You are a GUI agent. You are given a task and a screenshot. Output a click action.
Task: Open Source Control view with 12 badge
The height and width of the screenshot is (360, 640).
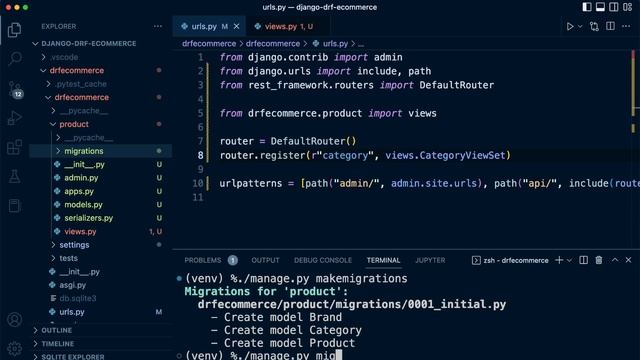[x=15, y=89]
